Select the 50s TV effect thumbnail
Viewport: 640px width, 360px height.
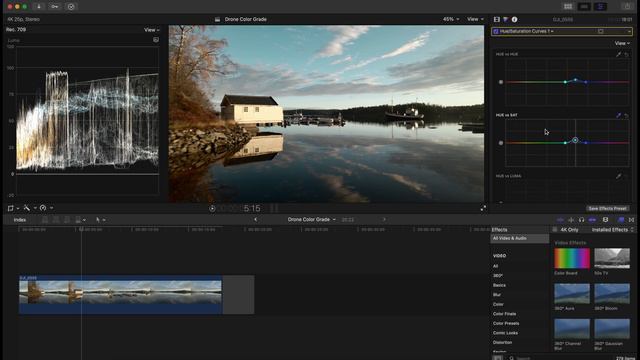(x=612, y=258)
